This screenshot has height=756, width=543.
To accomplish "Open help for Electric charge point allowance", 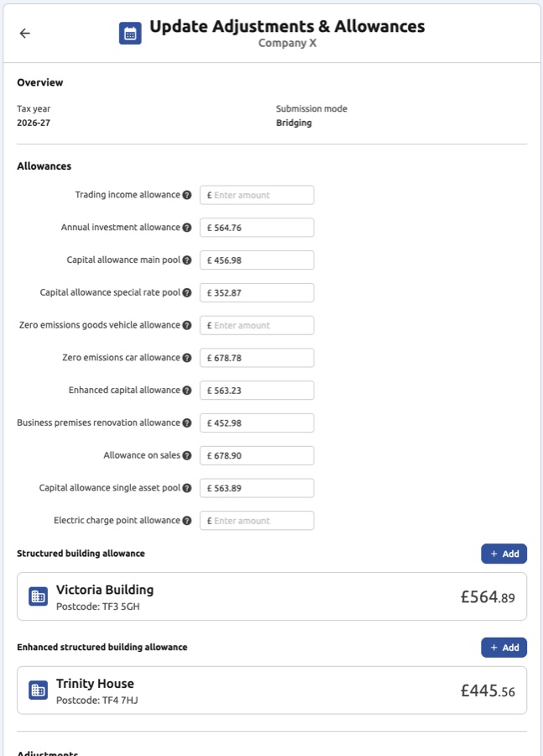I will tap(186, 521).
